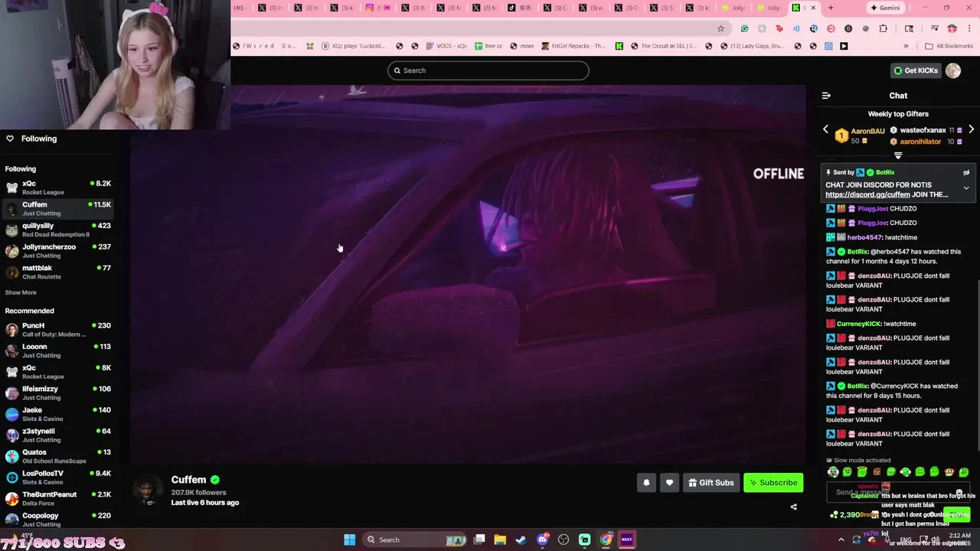This screenshot has width=980, height=551.
Task: Open Steam from the taskbar
Action: [521, 540]
